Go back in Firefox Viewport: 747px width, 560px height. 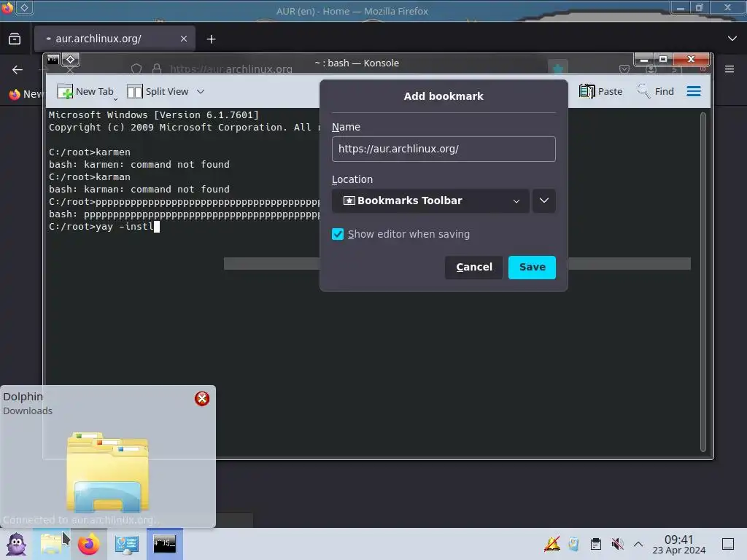[18, 70]
